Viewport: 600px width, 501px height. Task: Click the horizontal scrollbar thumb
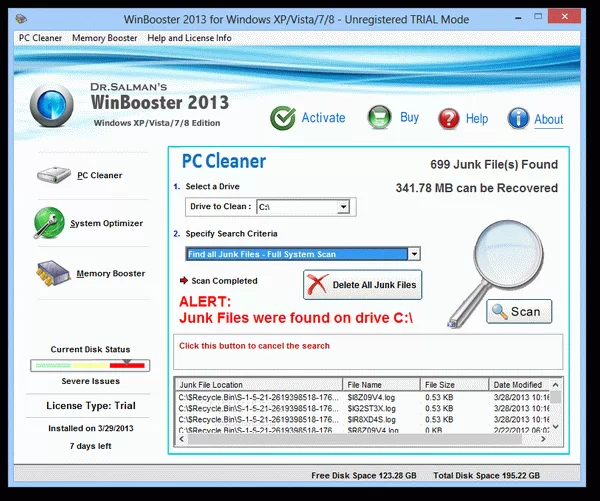(x=355, y=439)
